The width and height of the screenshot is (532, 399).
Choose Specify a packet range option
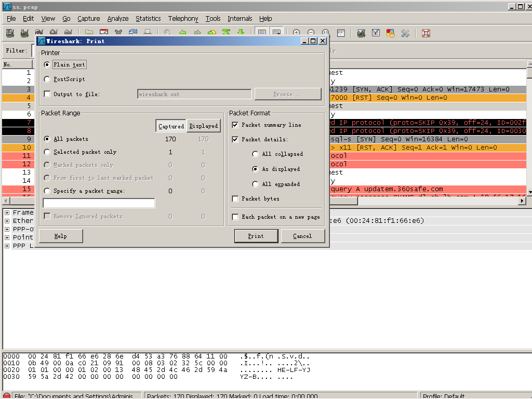47,191
